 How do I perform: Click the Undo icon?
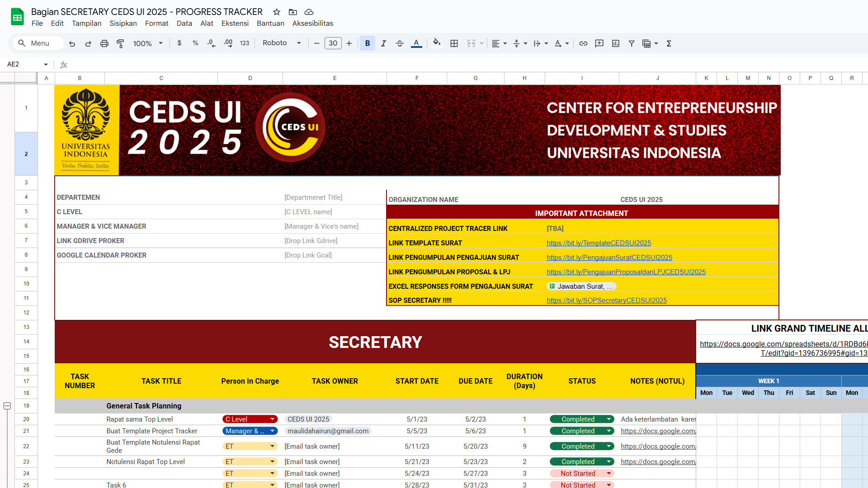(72, 43)
